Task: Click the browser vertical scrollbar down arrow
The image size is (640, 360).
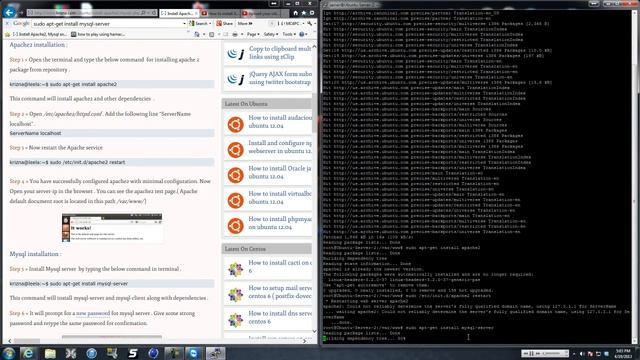Action: coord(314,331)
